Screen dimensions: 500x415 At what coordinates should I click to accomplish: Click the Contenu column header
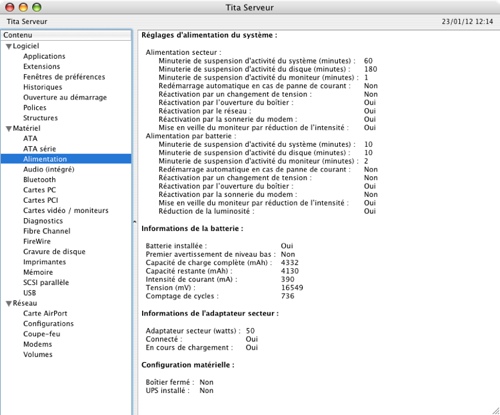pyautogui.click(x=66, y=35)
